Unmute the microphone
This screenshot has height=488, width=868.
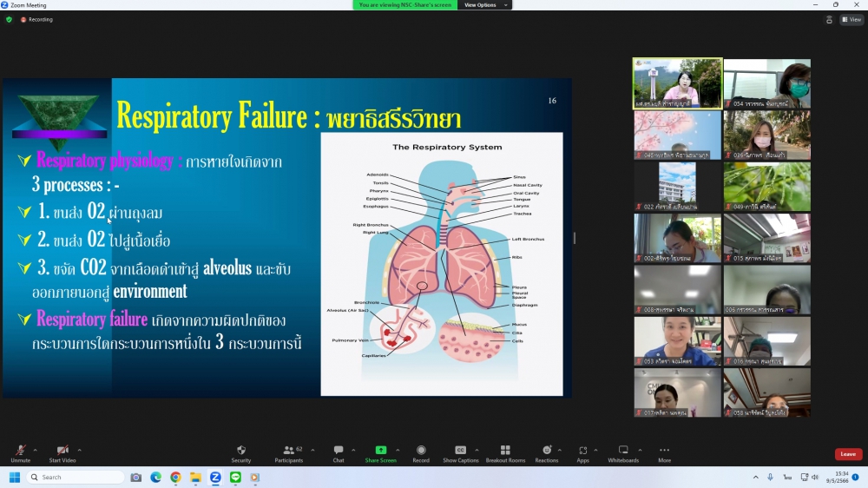tap(20, 453)
